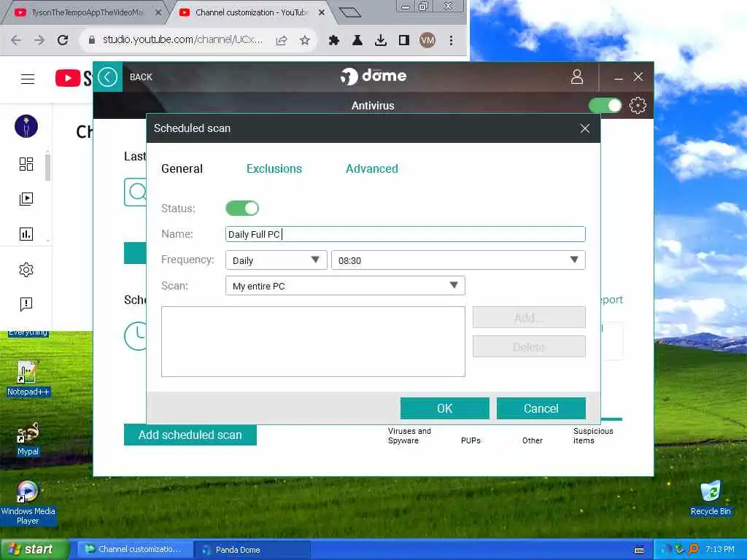Reload the Chrome page
Image resolution: width=747 pixels, height=560 pixels.
tap(63, 41)
